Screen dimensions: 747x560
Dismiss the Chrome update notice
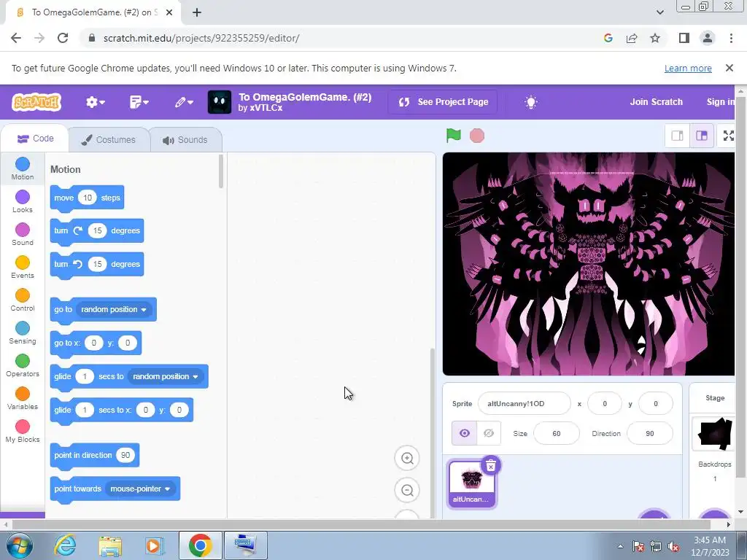pos(729,68)
